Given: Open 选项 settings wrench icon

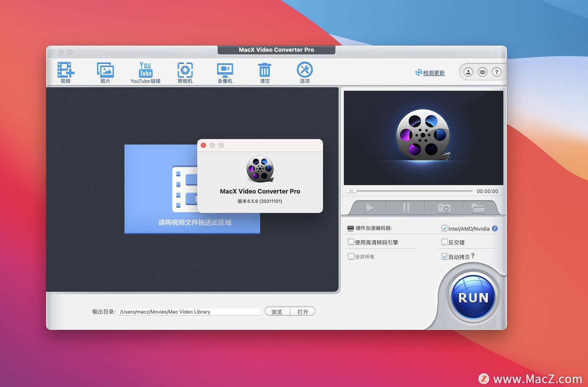Looking at the screenshot, I should coord(305,73).
